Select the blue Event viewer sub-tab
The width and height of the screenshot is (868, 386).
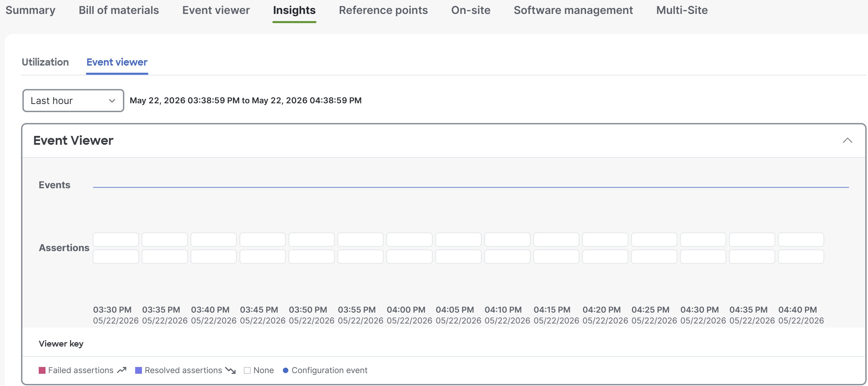click(117, 62)
